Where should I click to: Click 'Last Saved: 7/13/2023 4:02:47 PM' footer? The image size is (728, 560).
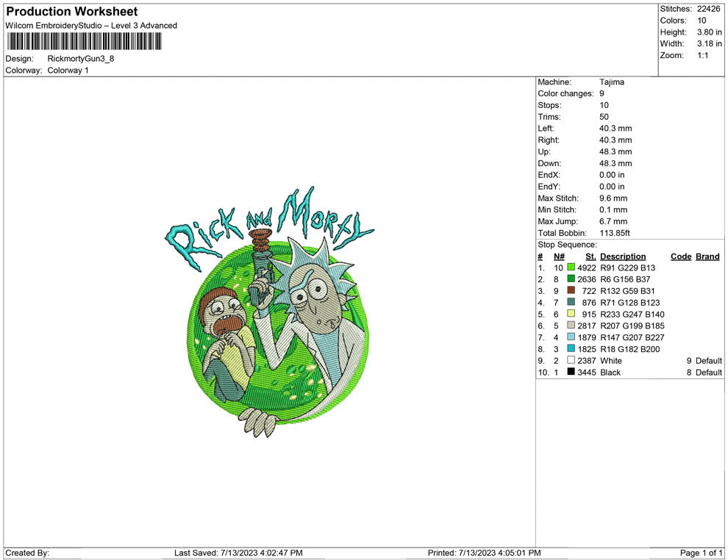point(239,553)
